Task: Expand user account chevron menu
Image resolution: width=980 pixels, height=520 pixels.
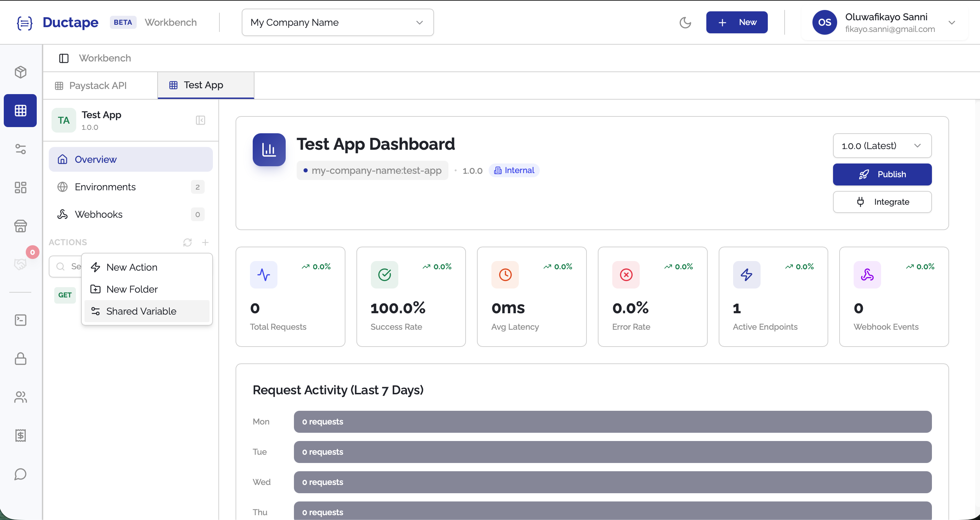Action: pos(951,22)
